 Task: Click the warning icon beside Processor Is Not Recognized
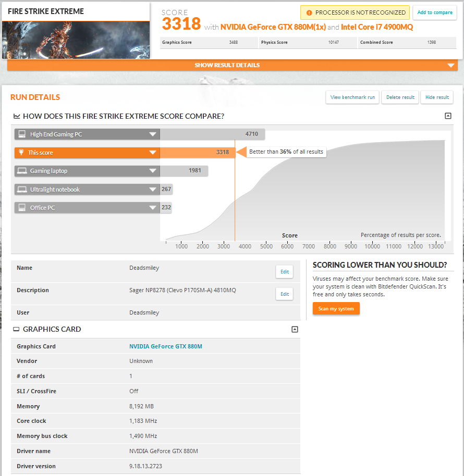click(x=309, y=12)
